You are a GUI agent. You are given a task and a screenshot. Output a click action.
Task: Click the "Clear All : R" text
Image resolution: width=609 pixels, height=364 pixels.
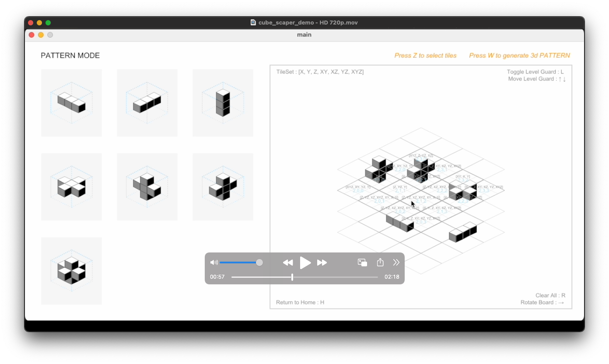pos(550,295)
